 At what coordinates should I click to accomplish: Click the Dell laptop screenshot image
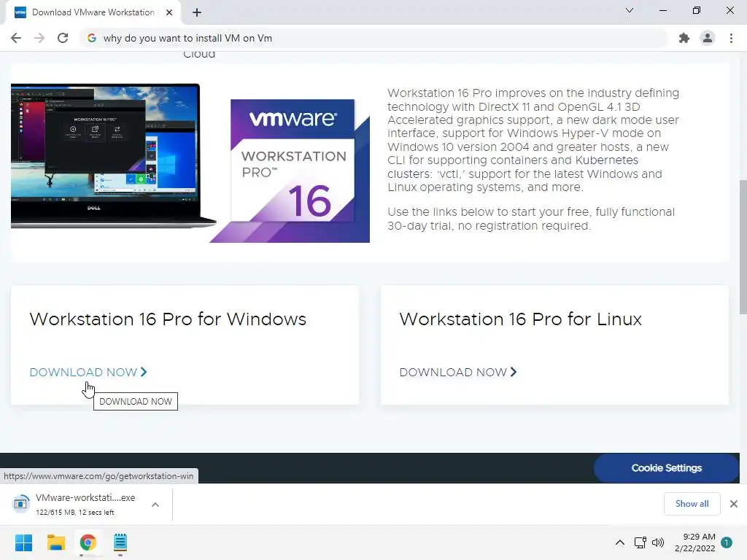[113, 155]
